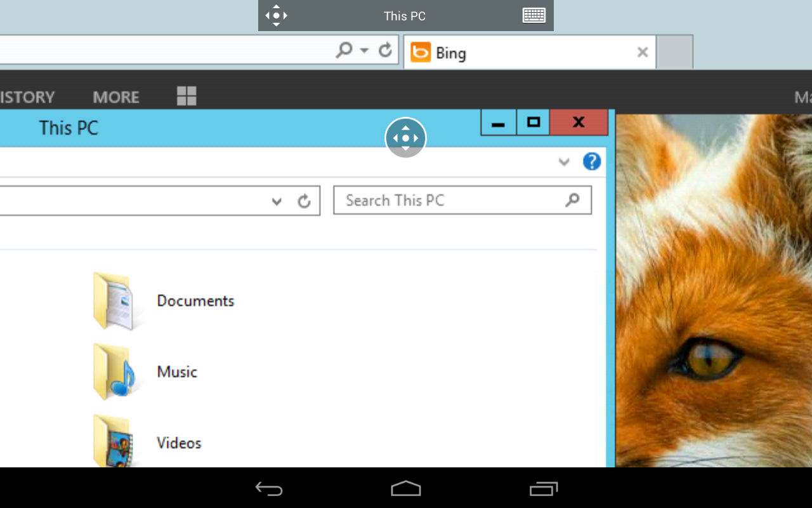This screenshot has width=812, height=508.
Task: Click the search magnifier in the top search bar
Action: coord(343,50)
